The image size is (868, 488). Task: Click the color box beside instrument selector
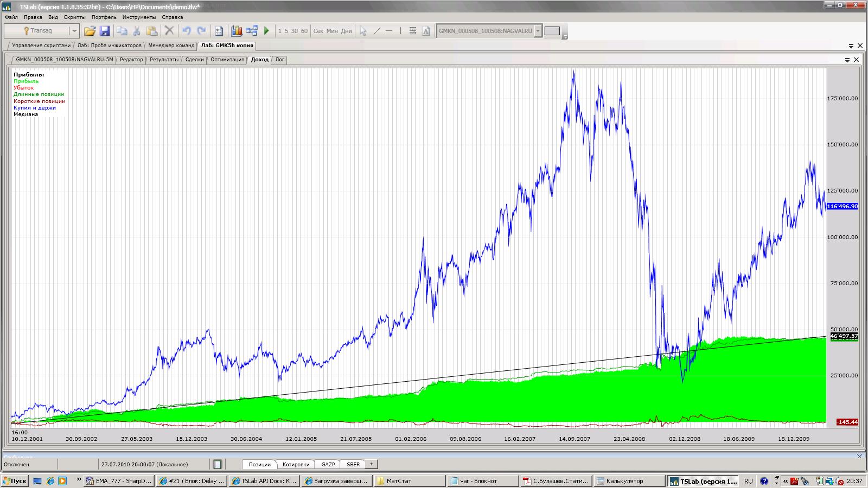coord(552,31)
